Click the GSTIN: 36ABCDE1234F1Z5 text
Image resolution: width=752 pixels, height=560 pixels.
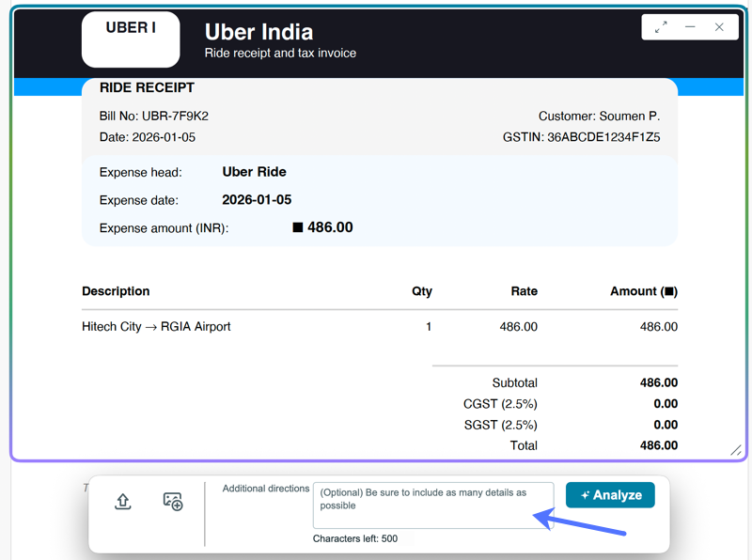coord(581,137)
